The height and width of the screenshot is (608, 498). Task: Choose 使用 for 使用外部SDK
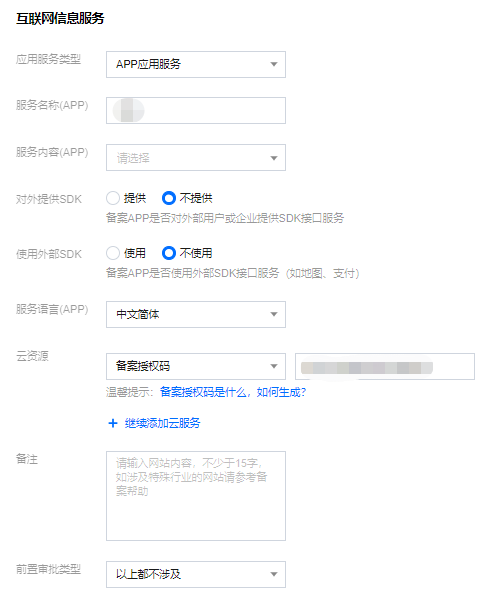click(113, 253)
